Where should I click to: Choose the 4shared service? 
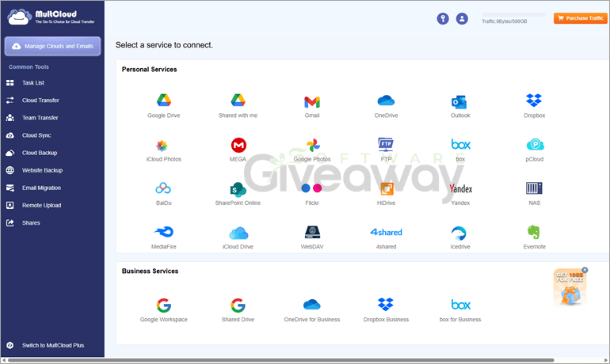[386, 233]
